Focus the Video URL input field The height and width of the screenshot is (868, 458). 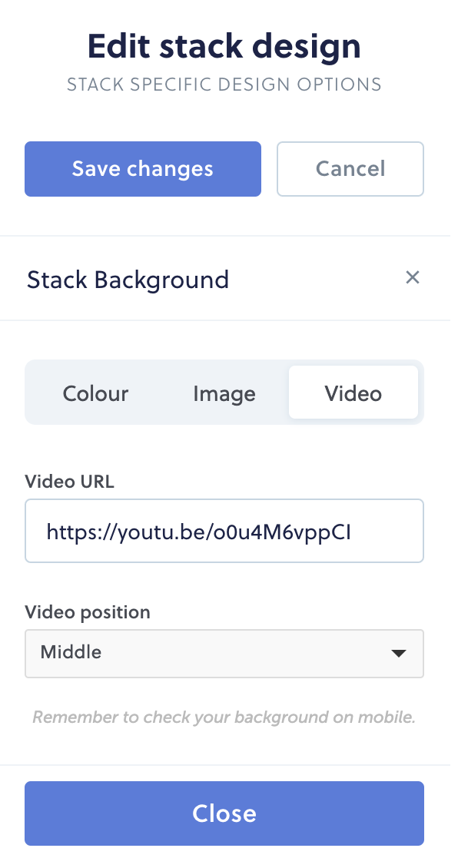pos(224,531)
